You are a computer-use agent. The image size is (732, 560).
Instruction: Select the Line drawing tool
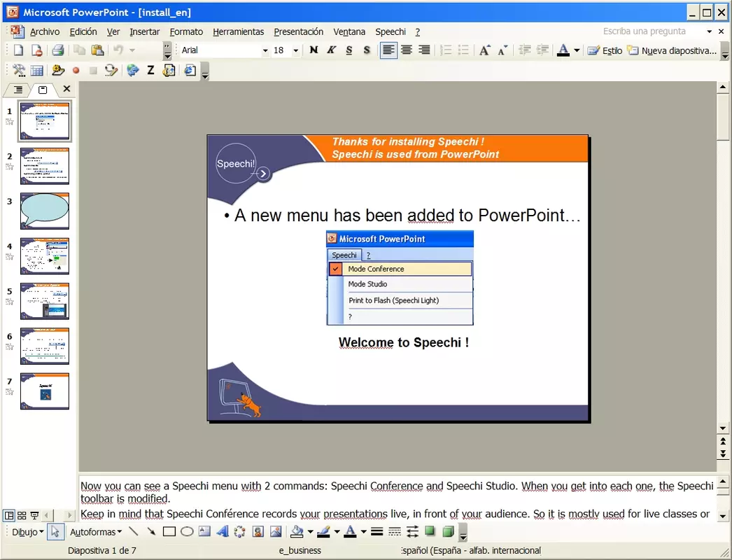pyautogui.click(x=134, y=531)
